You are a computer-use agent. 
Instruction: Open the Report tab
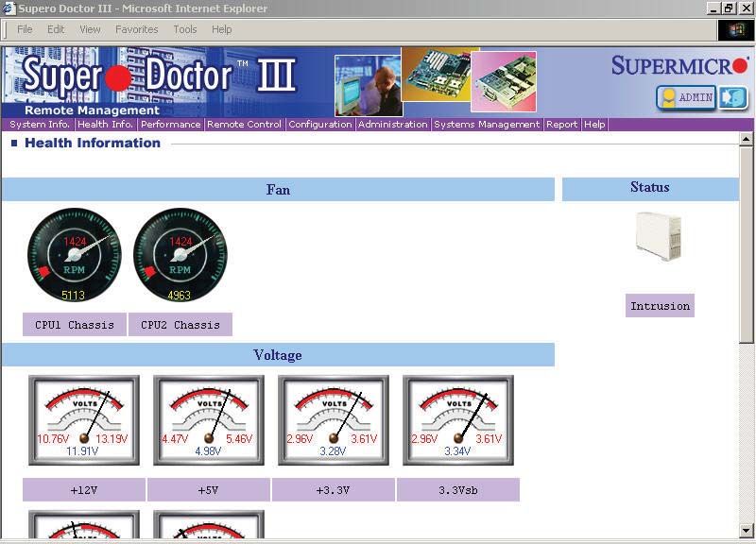coord(561,125)
